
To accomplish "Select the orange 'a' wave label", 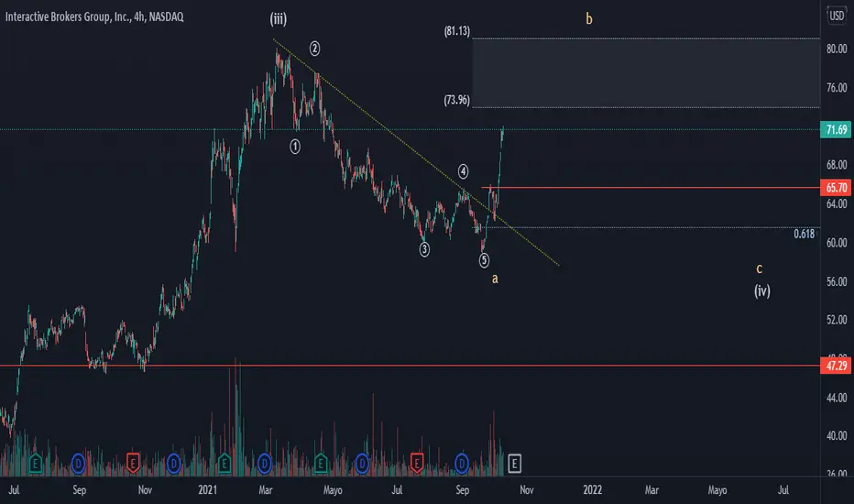I will 495,279.
